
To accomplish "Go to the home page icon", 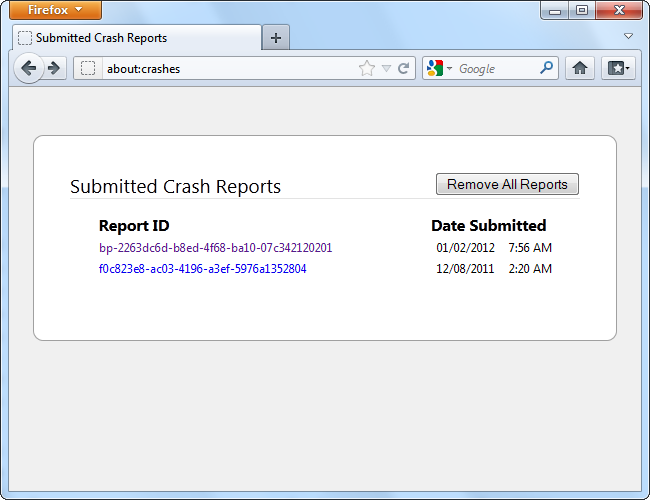I will pos(580,68).
